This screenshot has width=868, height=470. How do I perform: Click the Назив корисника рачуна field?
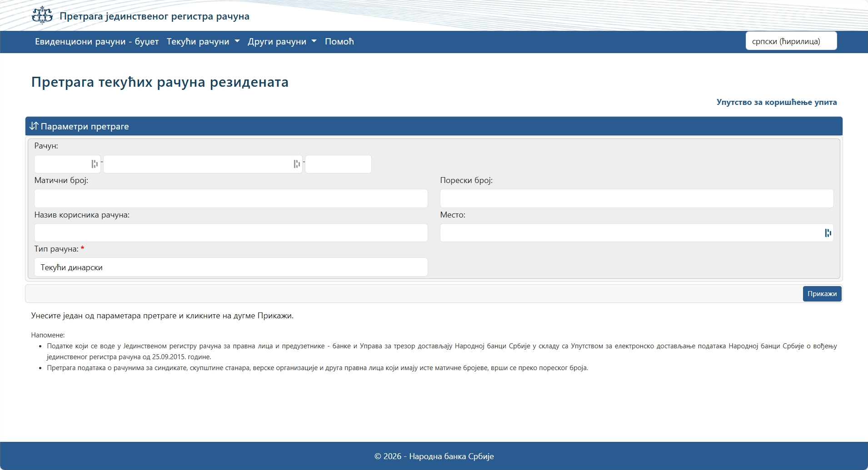[231, 233]
